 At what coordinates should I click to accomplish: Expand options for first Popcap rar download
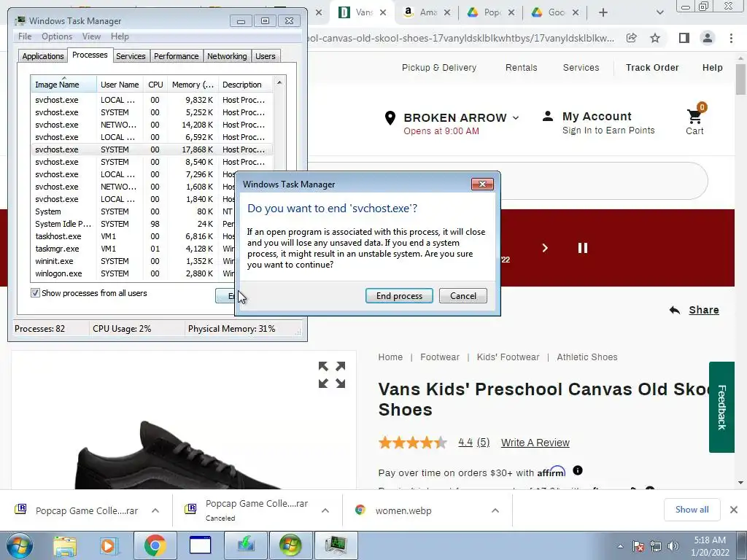155,510
